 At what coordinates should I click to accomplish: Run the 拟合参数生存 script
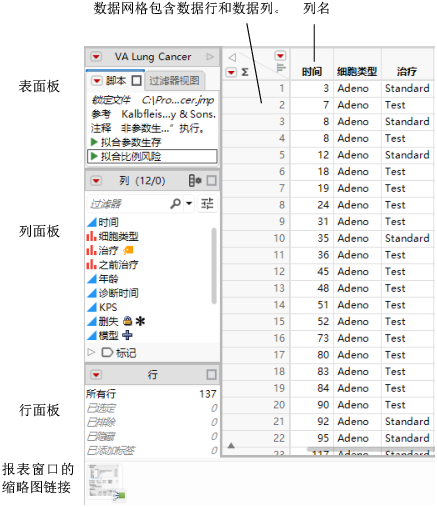(94, 142)
